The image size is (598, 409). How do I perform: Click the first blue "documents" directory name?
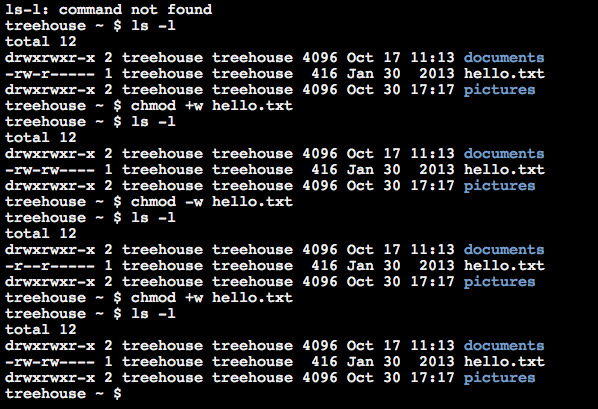coord(504,58)
